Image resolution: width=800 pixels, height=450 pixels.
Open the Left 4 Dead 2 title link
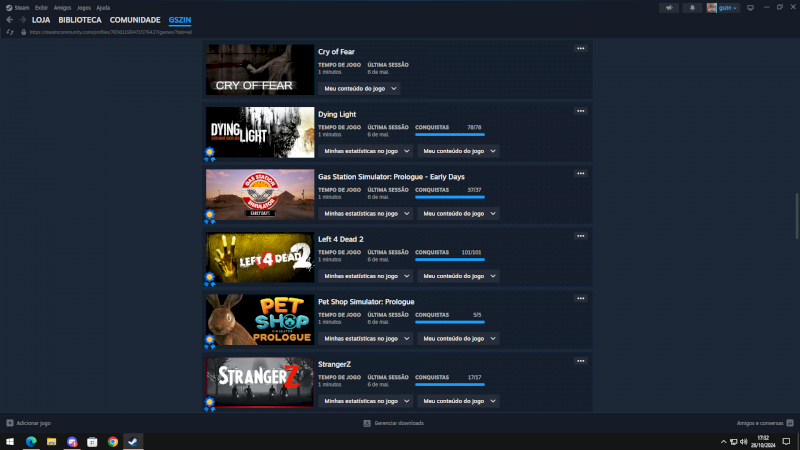point(341,239)
